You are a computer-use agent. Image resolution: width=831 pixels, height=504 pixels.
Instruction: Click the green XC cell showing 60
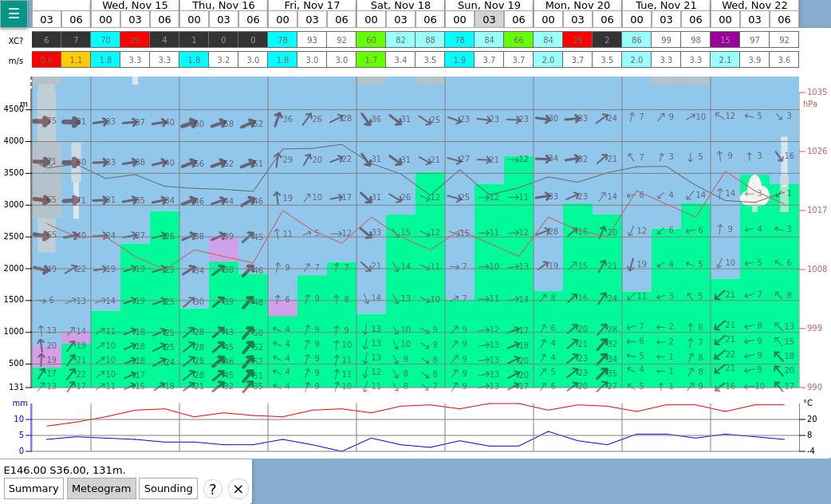point(371,40)
